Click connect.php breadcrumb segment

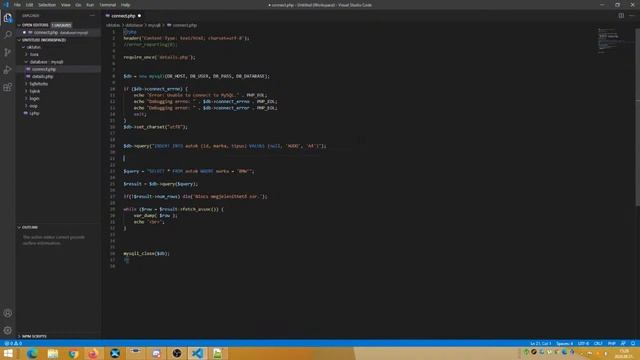point(182,25)
